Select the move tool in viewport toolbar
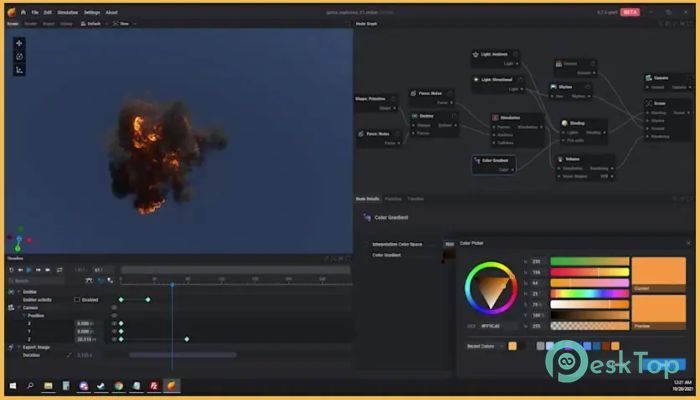Image resolution: width=700 pixels, height=400 pixels. [x=19, y=43]
